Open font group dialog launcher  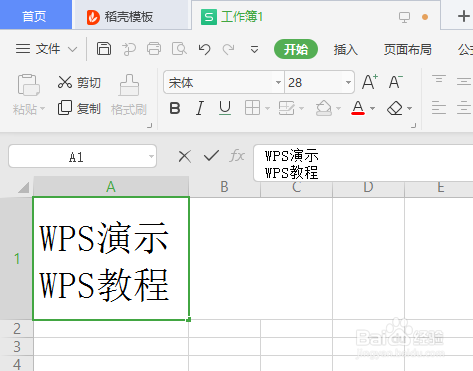pyautogui.click(x=414, y=126)
